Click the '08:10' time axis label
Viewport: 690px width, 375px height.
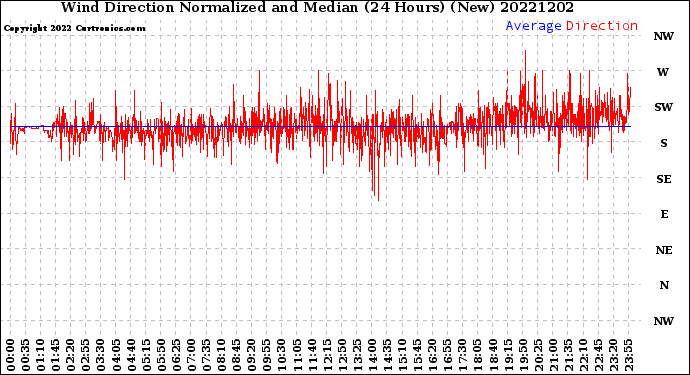click(221, 355)
